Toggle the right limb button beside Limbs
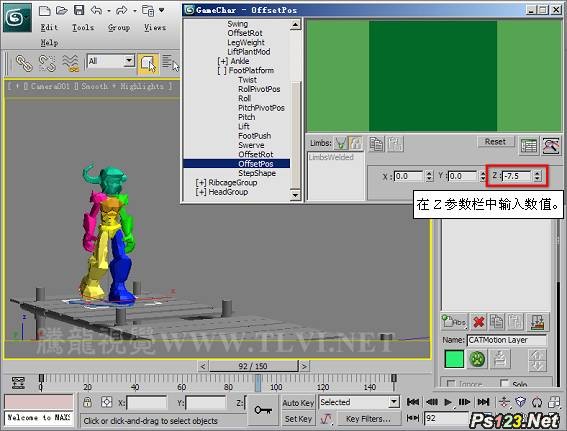This screenshot has width=567, height=431. pos(355,144)
